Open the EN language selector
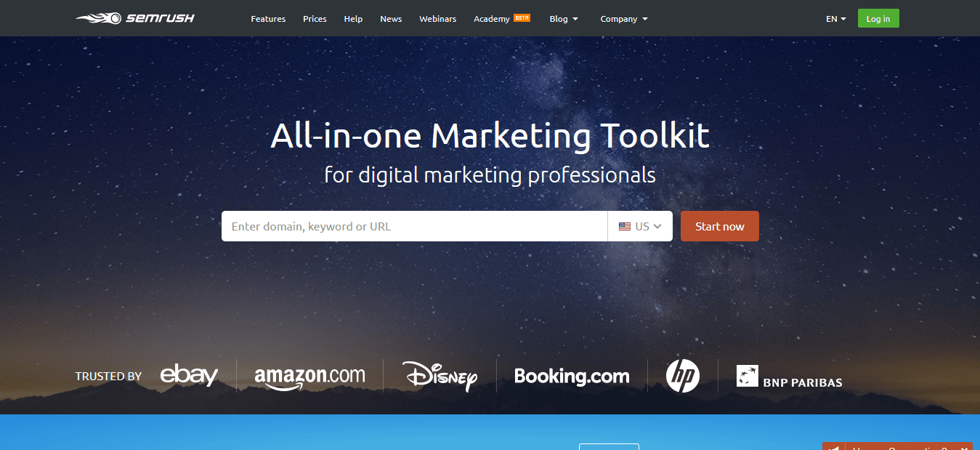 click(x=836, y=19)
